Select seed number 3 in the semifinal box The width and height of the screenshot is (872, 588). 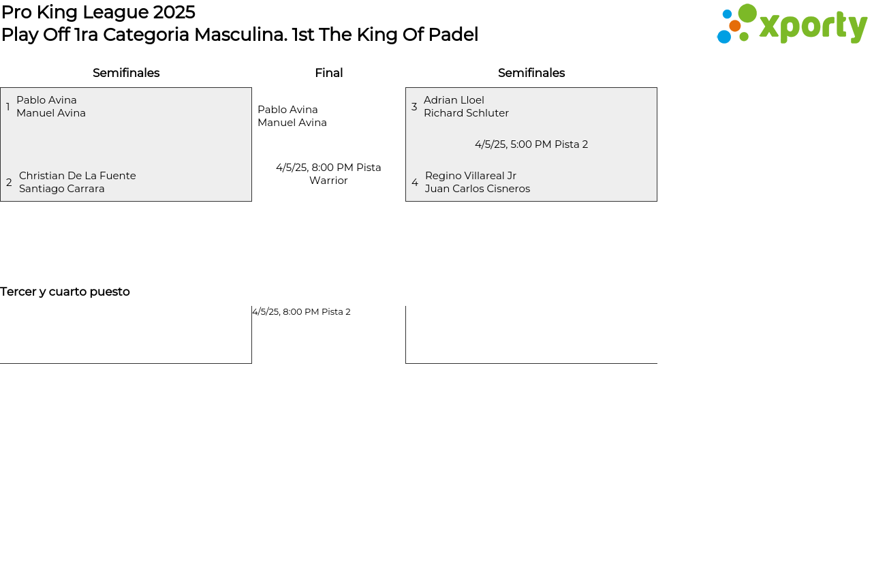pyautogui.click(x=414, y=107)
